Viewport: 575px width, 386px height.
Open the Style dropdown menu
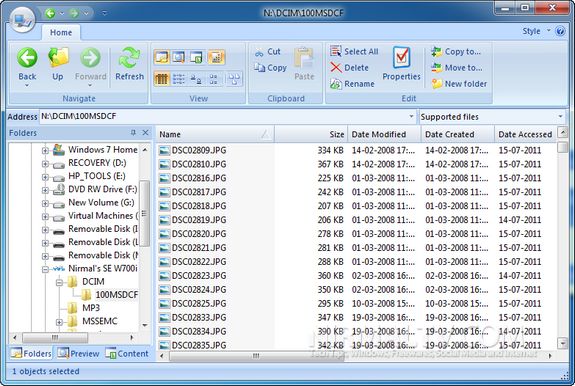click(x=536, y=31)
